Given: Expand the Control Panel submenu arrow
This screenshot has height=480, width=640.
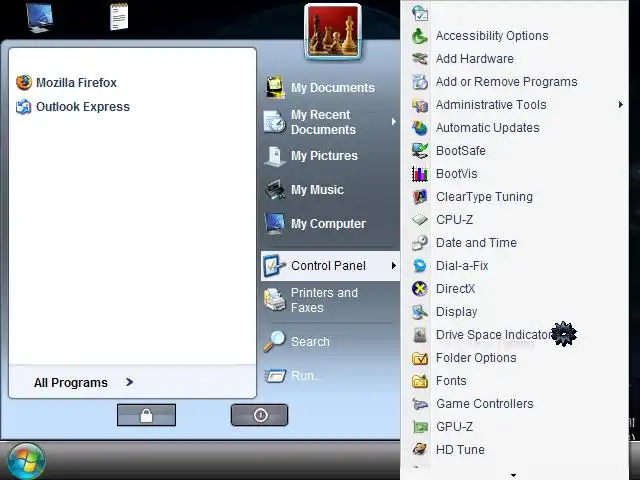Looking at the screenshot, I should 393,266.
